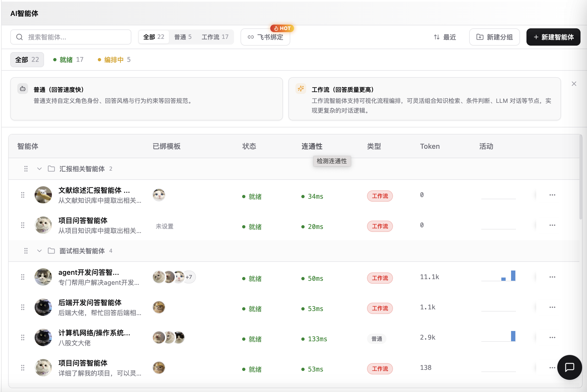Sort agents by 最近
Image resolution: width=587 pixels, height=392 pixels.
coord(445,37)
